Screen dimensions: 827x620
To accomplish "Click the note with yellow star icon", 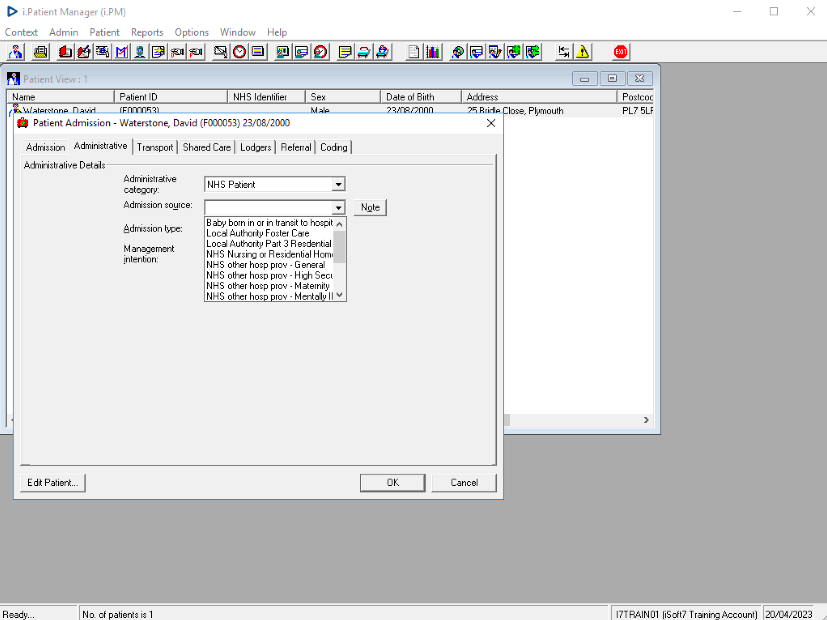I will pyautogui.click(x=158, y=52).
